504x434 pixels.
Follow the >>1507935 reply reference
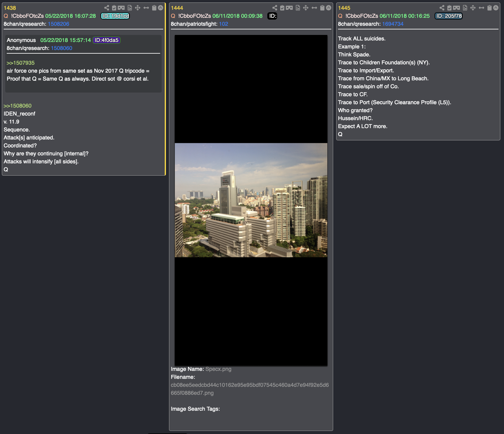[x=21, y=63]
